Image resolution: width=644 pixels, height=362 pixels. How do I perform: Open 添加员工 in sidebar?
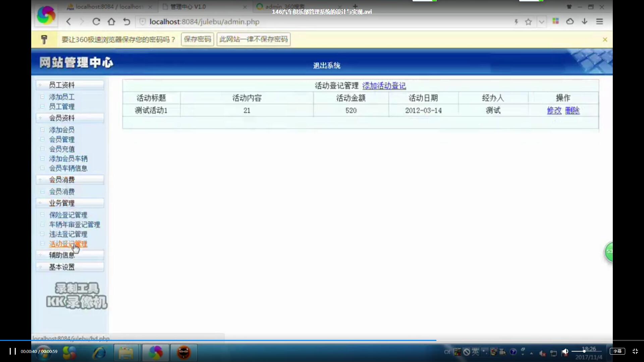tap(62, 97)
